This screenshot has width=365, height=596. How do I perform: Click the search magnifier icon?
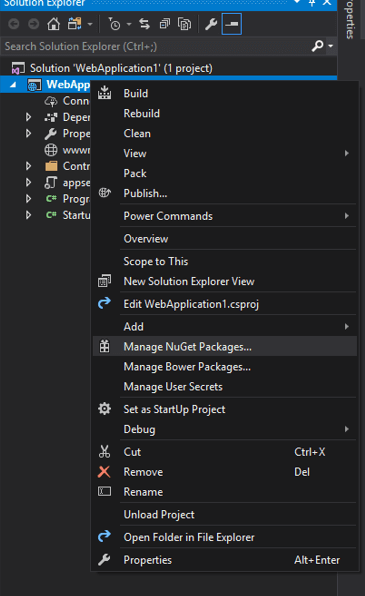point(317,46)
